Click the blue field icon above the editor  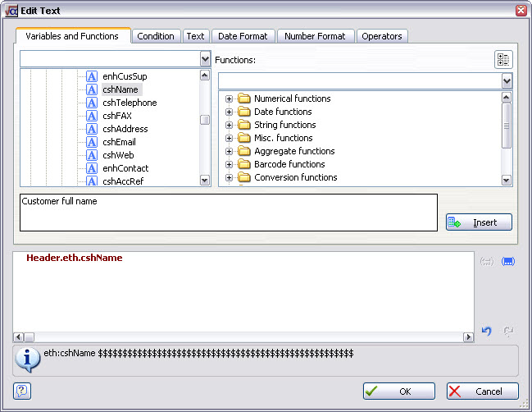[x=507, y=261]
